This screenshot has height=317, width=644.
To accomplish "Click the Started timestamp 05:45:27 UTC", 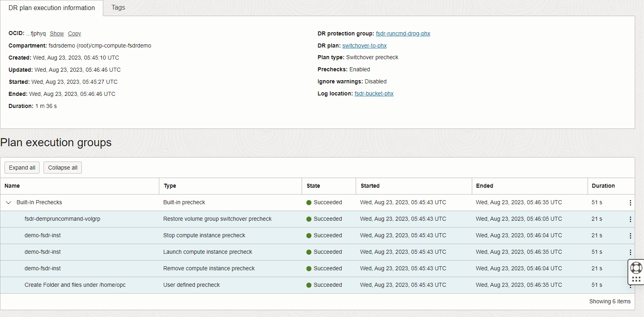I will click(x=75, y=82).
